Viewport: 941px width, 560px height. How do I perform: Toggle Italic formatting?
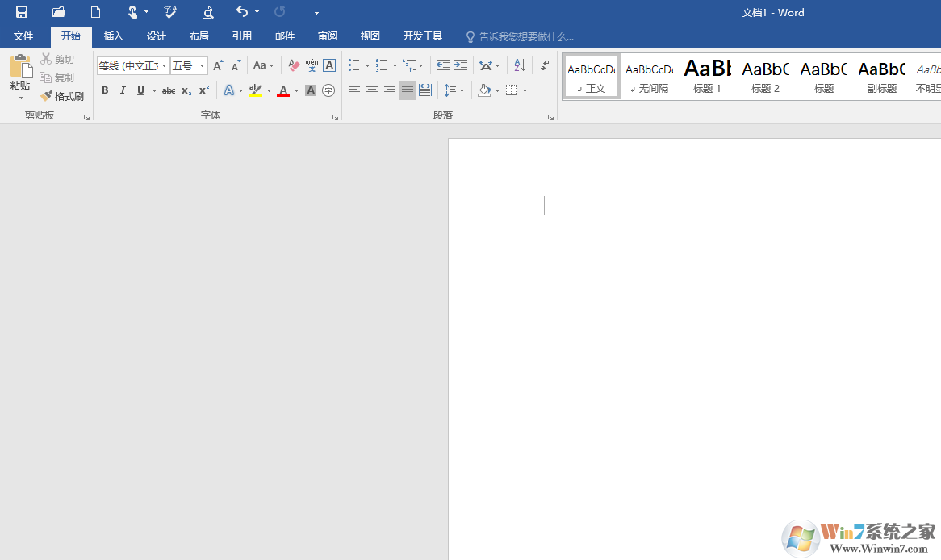pos(123,90)
